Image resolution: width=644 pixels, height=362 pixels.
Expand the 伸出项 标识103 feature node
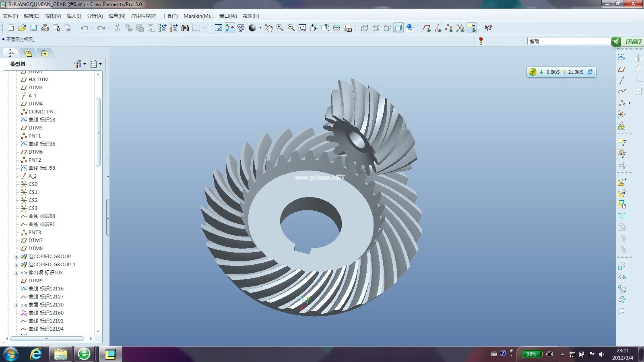[17, 273]
